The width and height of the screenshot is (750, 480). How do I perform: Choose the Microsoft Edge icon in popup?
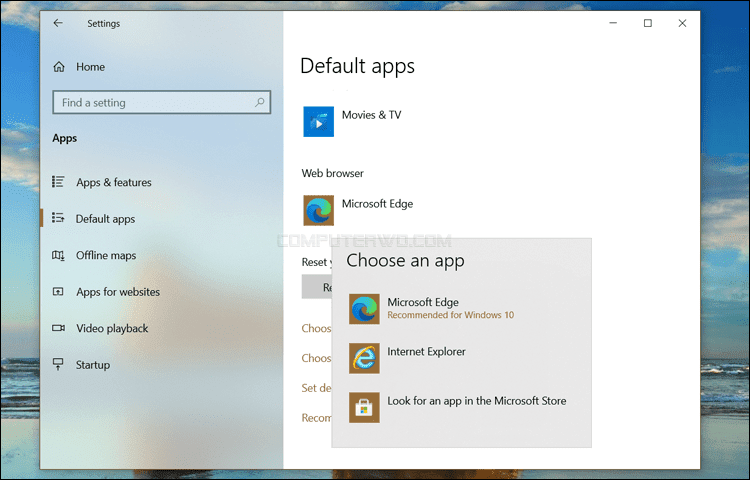[x=364, y=309]
